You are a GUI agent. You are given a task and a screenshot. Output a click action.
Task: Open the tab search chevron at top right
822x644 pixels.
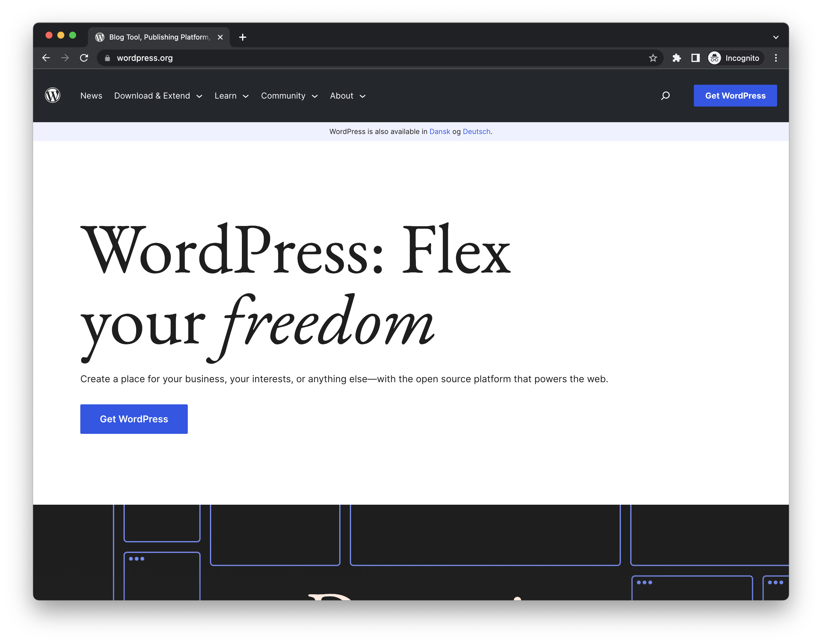click(x=776, y=37)
